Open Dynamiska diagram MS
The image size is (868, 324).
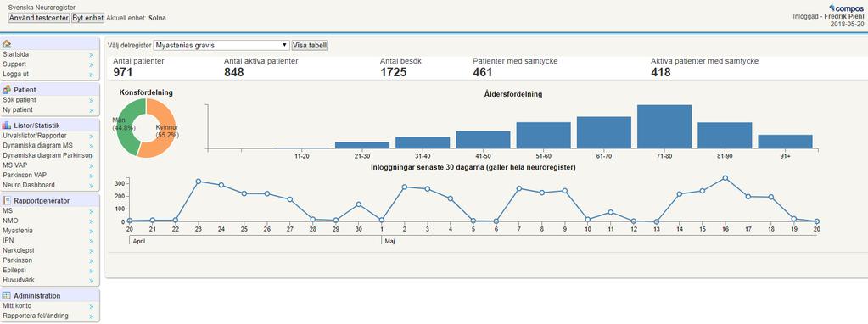[37, 146]
